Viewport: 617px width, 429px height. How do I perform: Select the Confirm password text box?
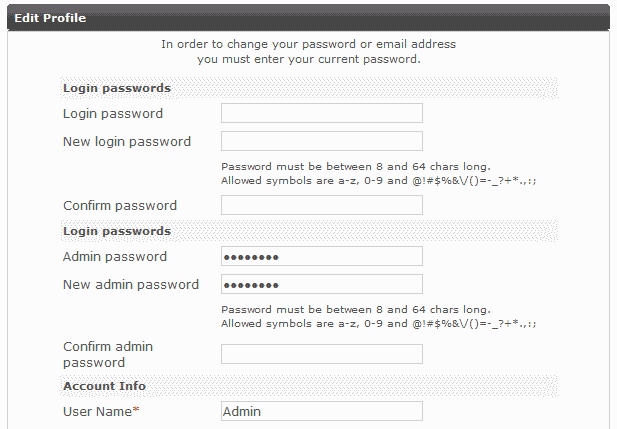click(x=321, y=205)
